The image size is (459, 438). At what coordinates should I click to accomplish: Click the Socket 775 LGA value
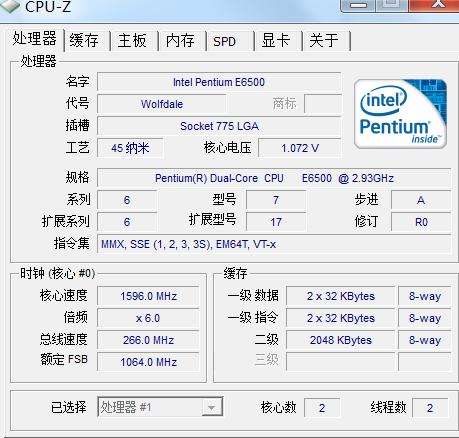pos(219,126)
